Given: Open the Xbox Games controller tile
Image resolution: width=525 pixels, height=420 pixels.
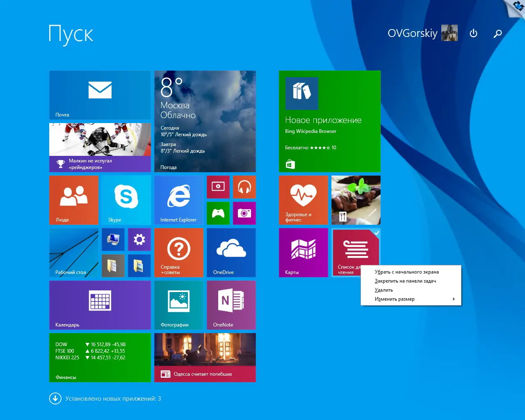Looking at the screenshot, I should (218, 213).
